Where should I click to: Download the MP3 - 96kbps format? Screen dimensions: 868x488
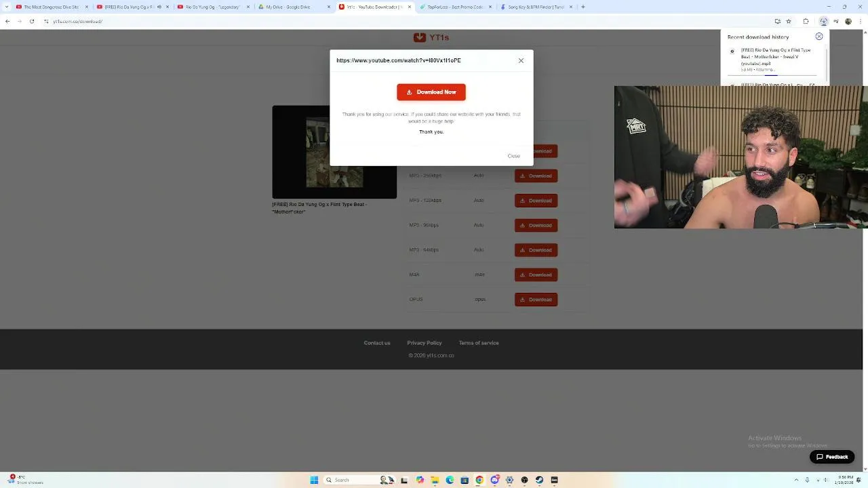(536, 225)
